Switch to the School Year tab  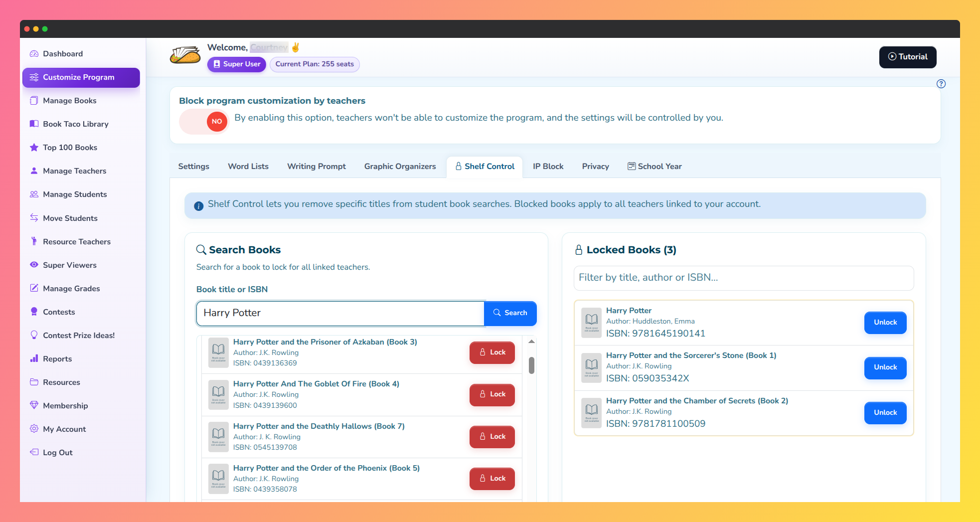point(654,167)
